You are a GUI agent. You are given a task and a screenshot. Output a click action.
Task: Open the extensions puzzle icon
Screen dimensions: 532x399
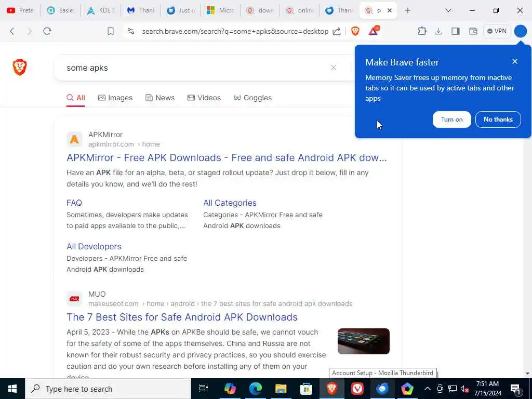pyautogui.click(x=422, y=31)
